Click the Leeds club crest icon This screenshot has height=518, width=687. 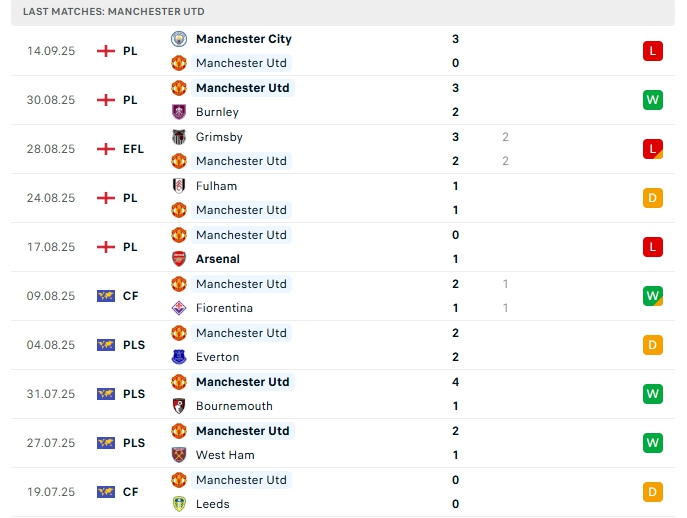(179, 504)
